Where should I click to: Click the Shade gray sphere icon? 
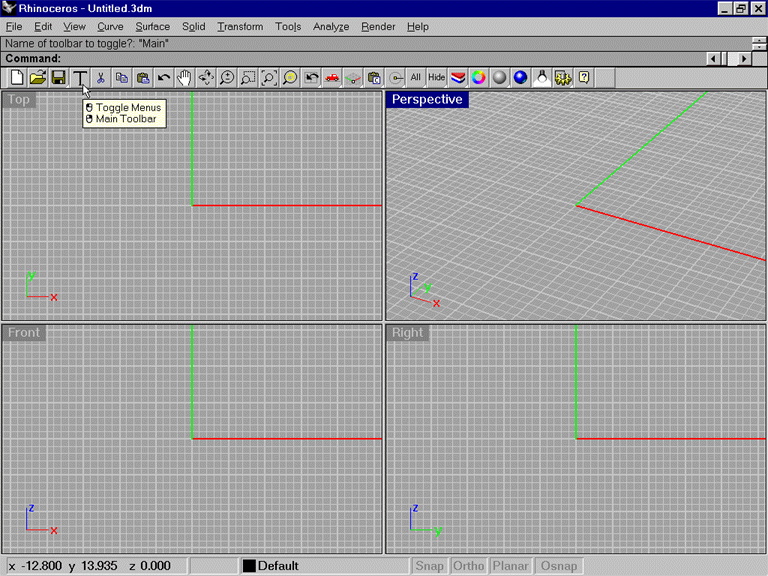500,77
